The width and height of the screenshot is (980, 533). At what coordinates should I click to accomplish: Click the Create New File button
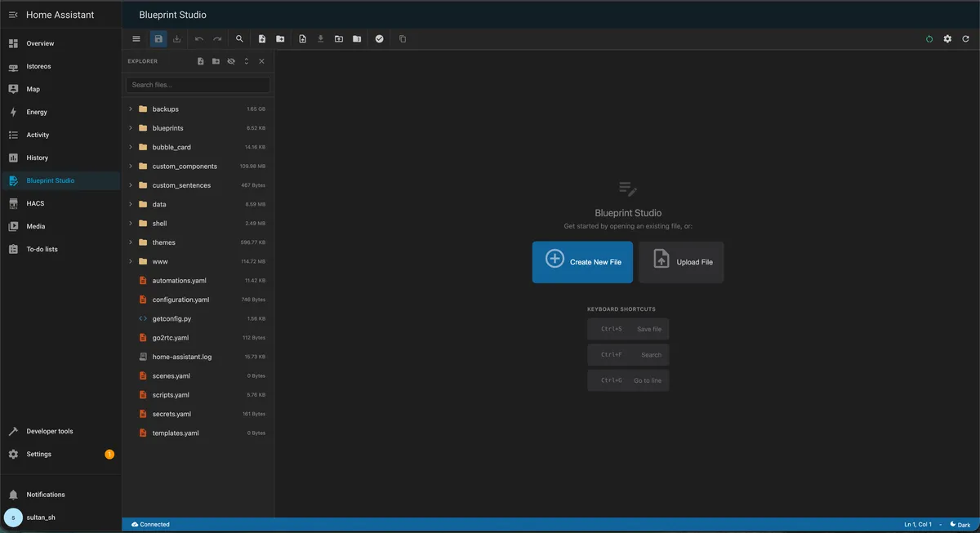[582, 262]
